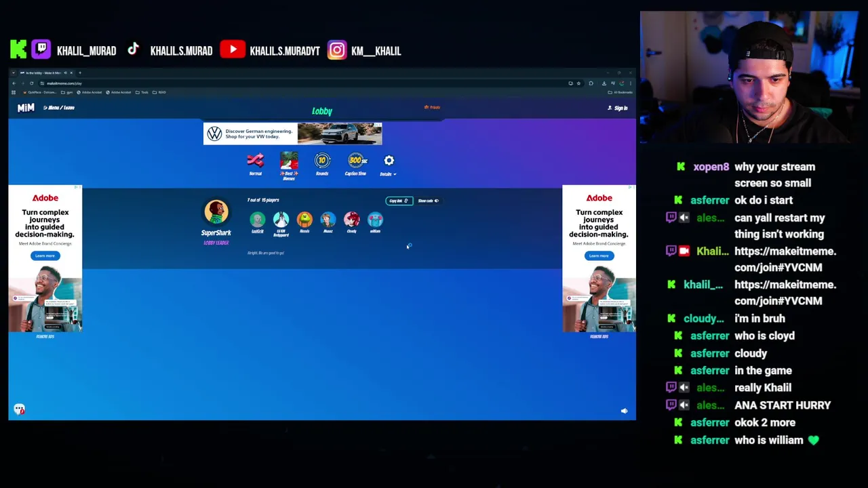Mute audio on the lobby tab
This screenshot has width=868, height=488.
(x=65, y=73)
